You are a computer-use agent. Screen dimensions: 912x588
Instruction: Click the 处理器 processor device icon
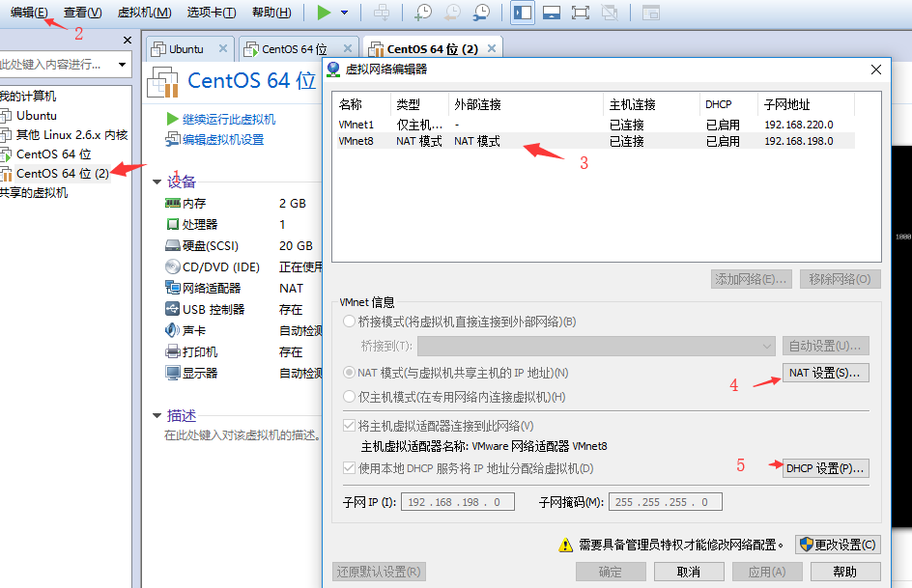(172, 224)
